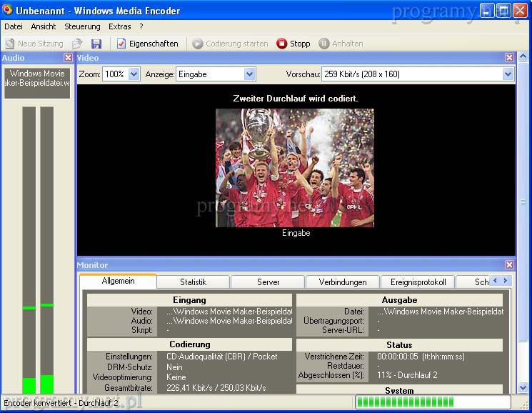Close the Video panel
This screenshot has width=532, height=413.
[509, 58]
